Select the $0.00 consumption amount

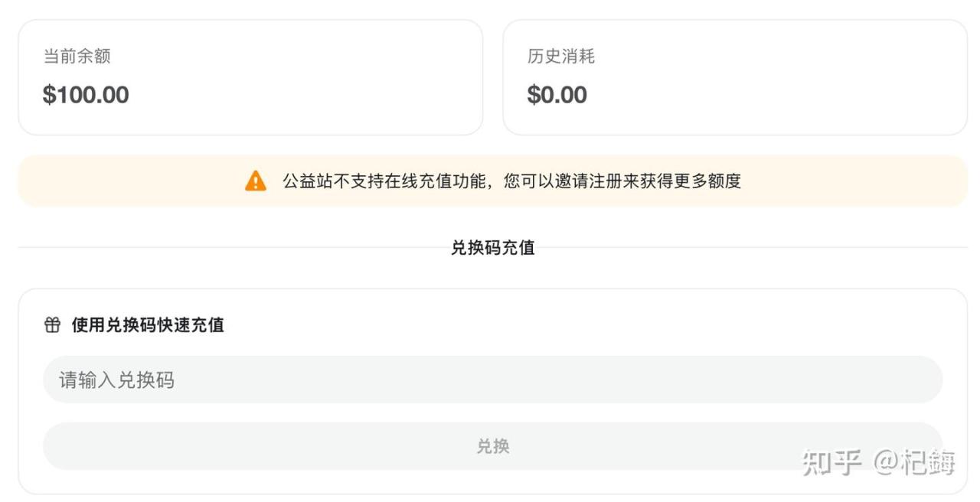(x=557, y=95)
